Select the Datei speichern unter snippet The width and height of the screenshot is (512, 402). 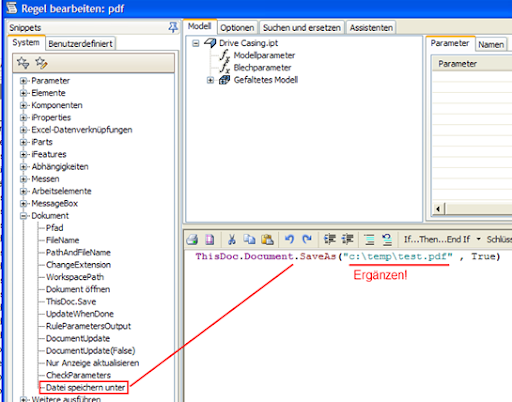click(85, 387)
